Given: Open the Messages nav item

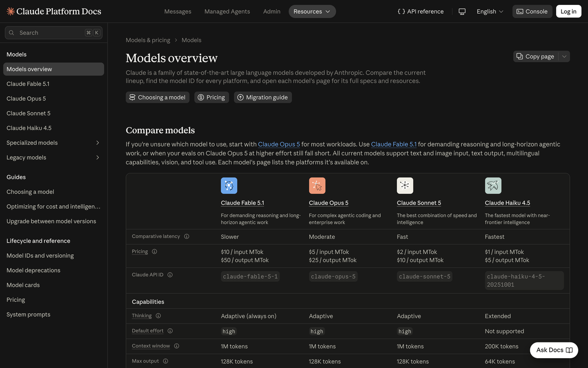Looking at the screenshot, I should click(178, 11).
